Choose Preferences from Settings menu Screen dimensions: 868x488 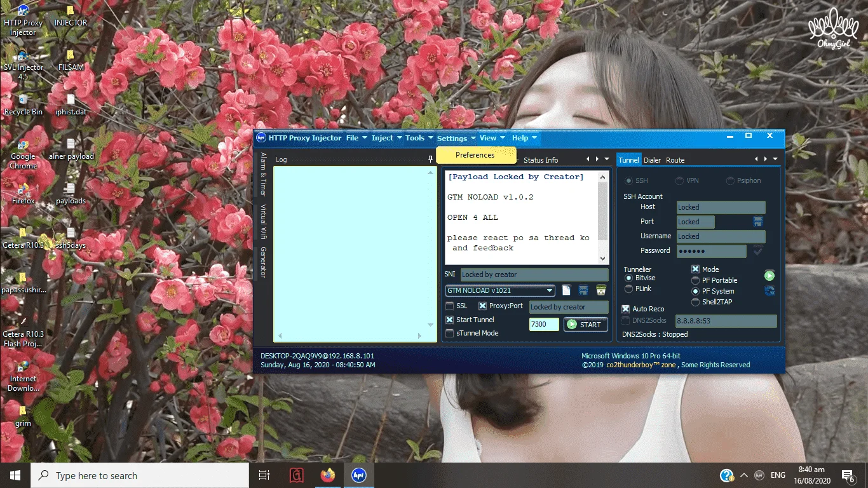tap(475, 155)
